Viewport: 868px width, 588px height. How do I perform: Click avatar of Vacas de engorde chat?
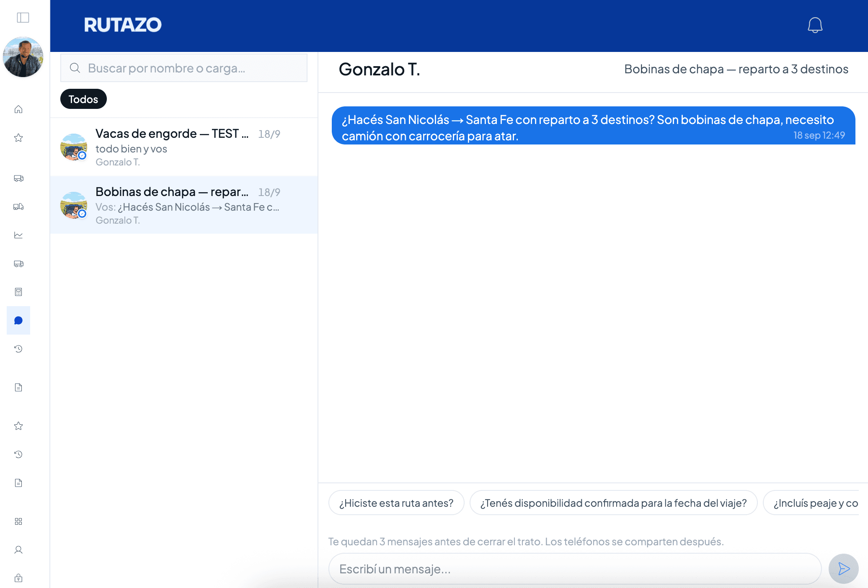[74, 147]
